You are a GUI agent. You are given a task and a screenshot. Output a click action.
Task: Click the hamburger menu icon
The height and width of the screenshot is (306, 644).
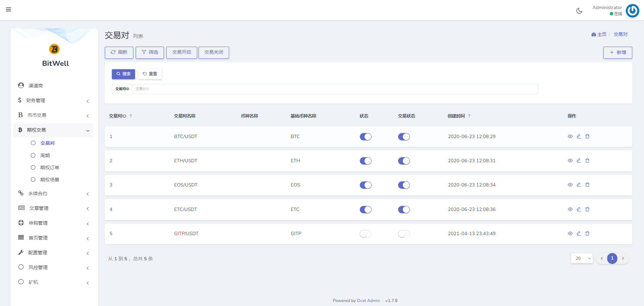[9, 9]
